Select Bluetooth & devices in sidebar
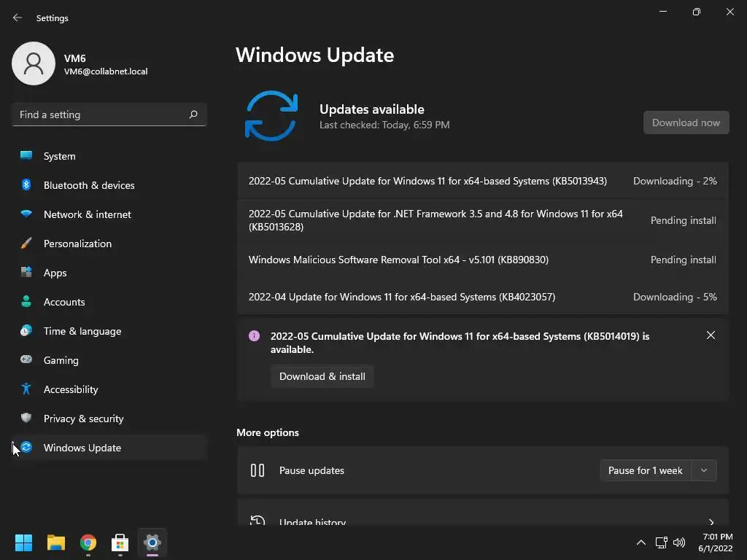Viewport: 747px width, 560px height. tap(109, 185)
